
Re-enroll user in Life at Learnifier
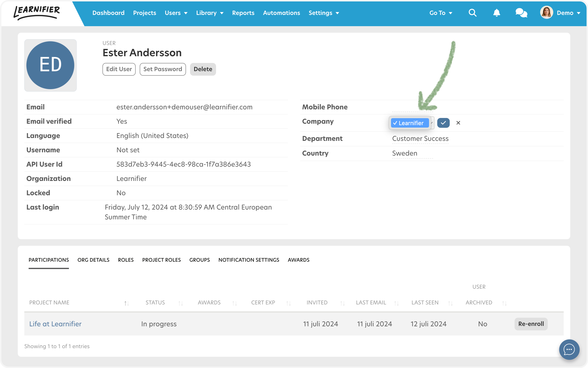point(531,324)
